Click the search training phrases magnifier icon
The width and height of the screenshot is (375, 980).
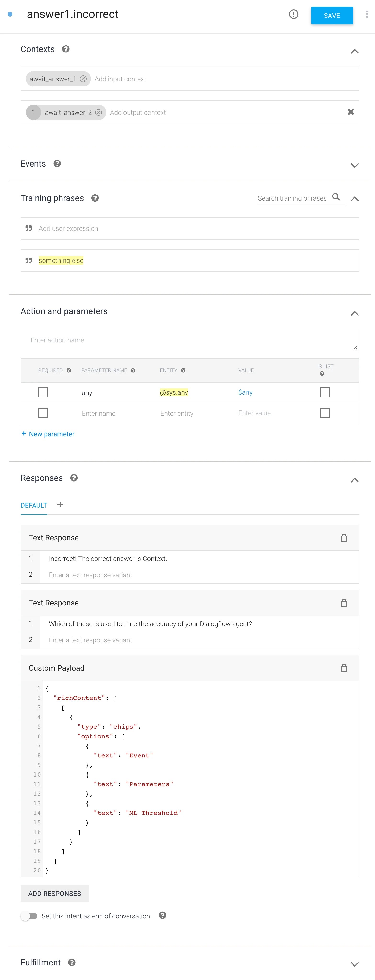[x=336, y=197]
